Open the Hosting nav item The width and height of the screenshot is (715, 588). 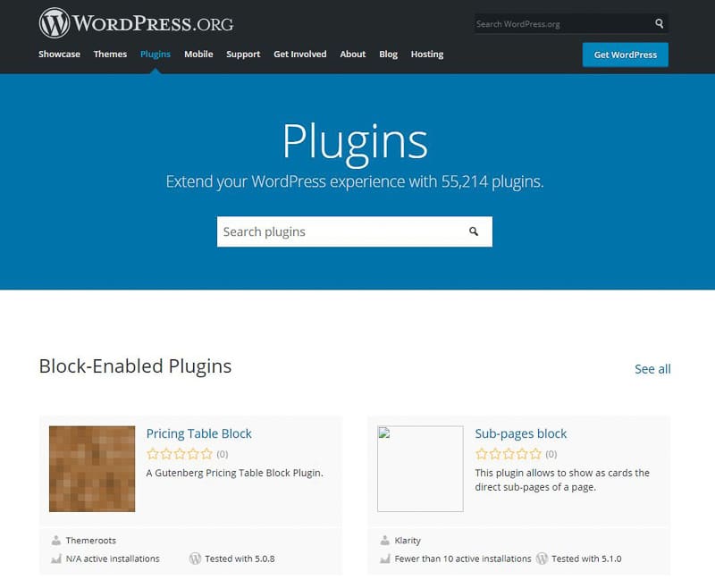point(427,55)
